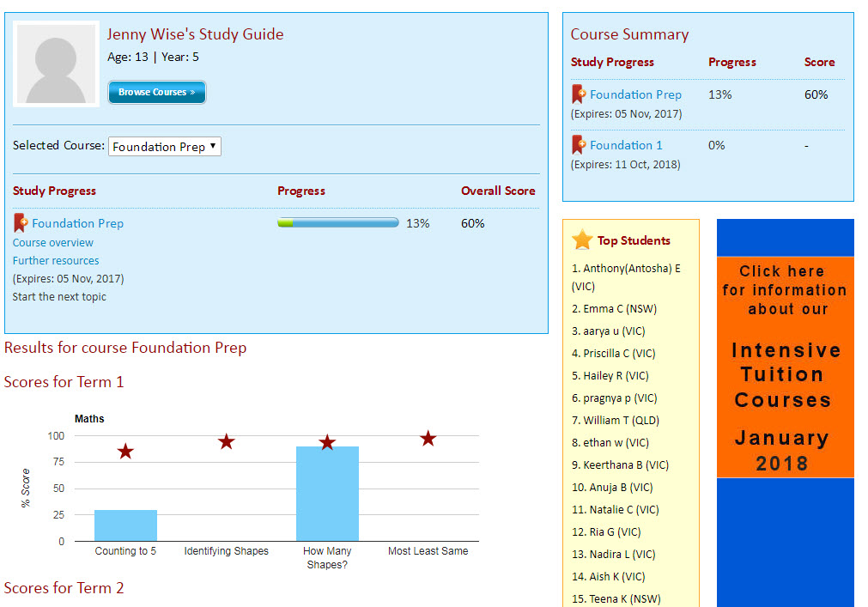Viewport: 868px width, 607px height.
Task: Open Foundation Prep in Course Summary
Action: pyautogui.click(x=635, y=94)
